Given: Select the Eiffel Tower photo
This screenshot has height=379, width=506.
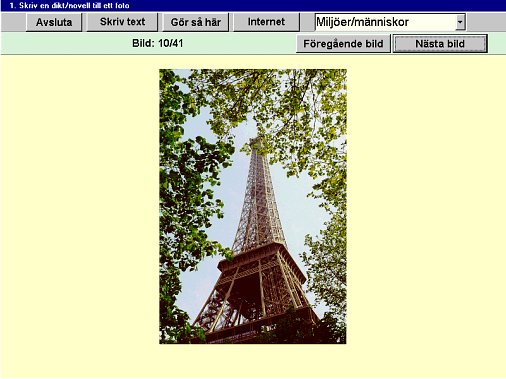Looking at the screenshot, I should [x=253, y=206].
